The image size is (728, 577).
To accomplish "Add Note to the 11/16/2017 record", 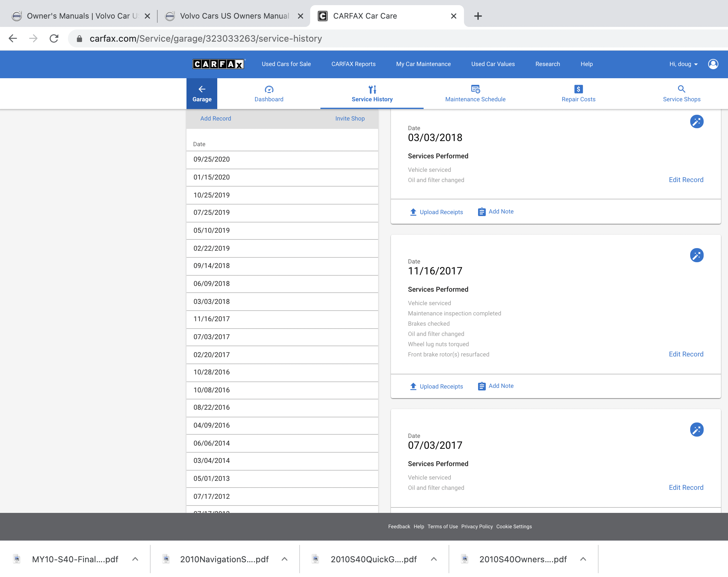I will tap(496, 386).
